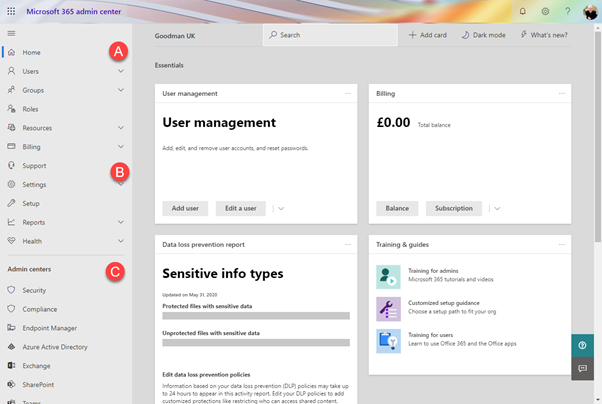Open the feedback chat floating button
This screenshot has width=602, height=404.
tap(582, 368)
